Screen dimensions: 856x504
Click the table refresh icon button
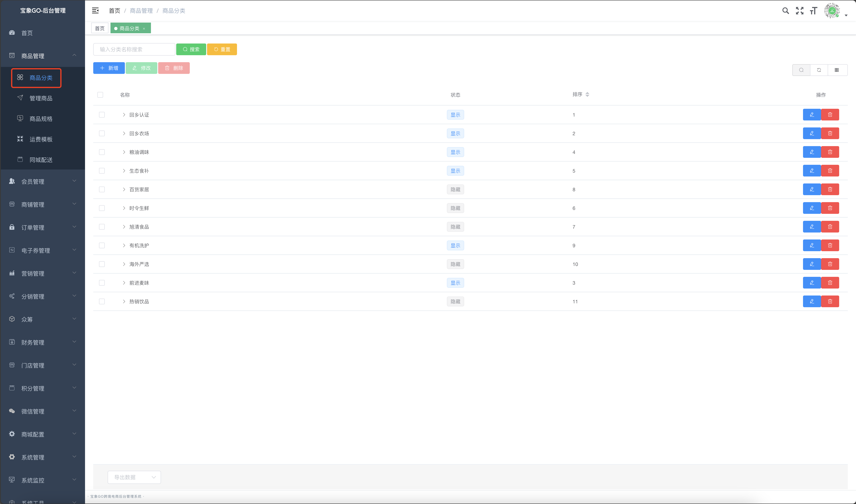pyautogui.click(x=819, y=70)
